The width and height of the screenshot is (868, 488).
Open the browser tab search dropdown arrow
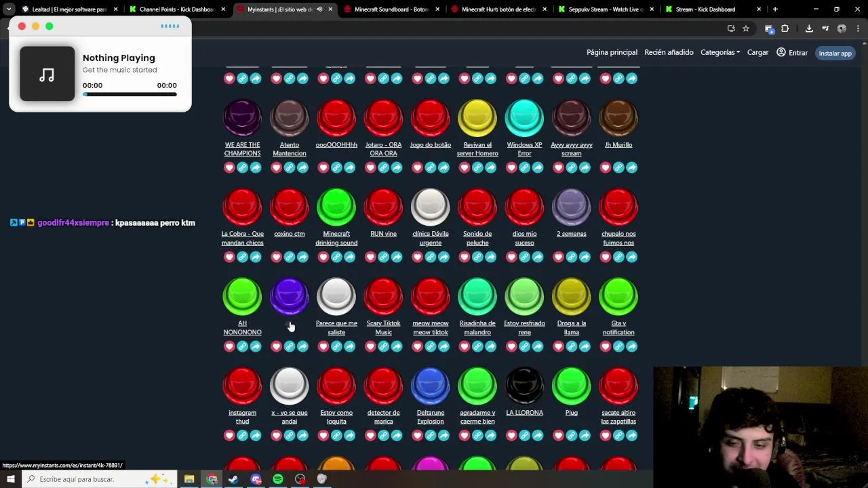(x=9, y=9)
